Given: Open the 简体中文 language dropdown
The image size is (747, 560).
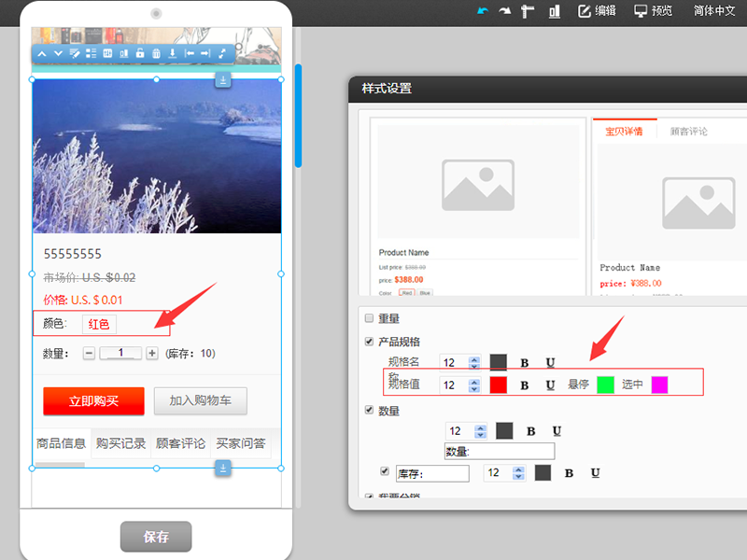Looking at the screenshot, I should click(x=714, y=11).
